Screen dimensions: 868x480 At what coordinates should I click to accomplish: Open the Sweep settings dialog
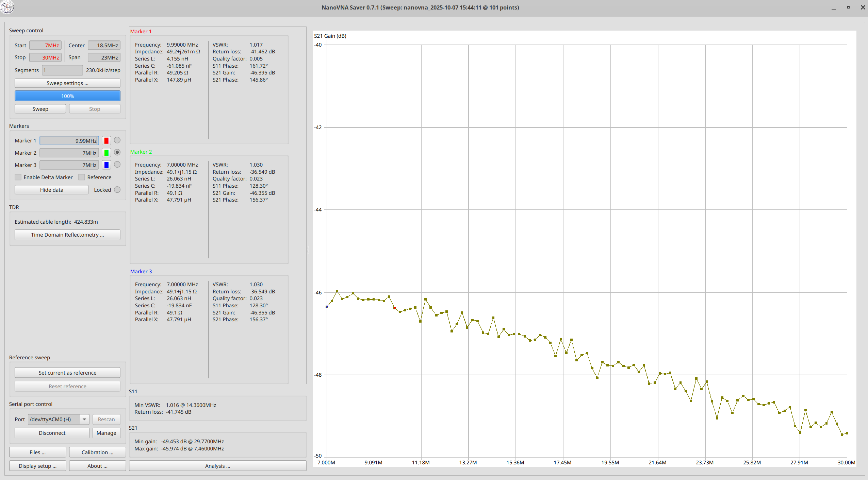[x=67, y=83]
